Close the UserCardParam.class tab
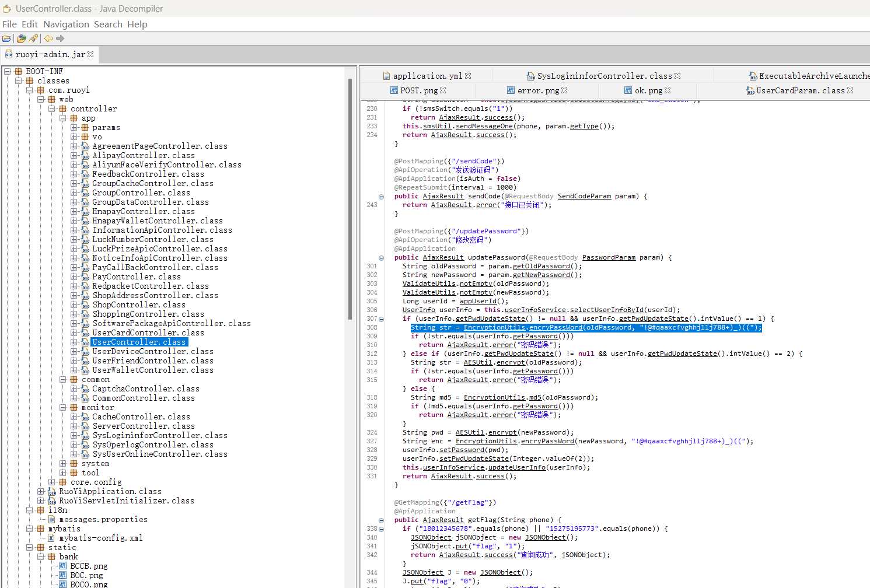870x588 pixels. coord(850,90)
